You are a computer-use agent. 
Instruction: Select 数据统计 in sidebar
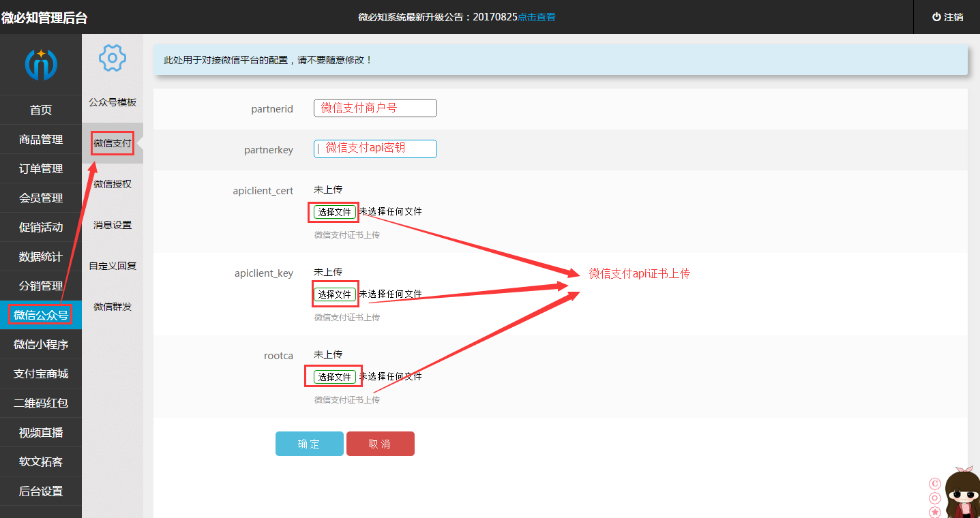(41, 256)
